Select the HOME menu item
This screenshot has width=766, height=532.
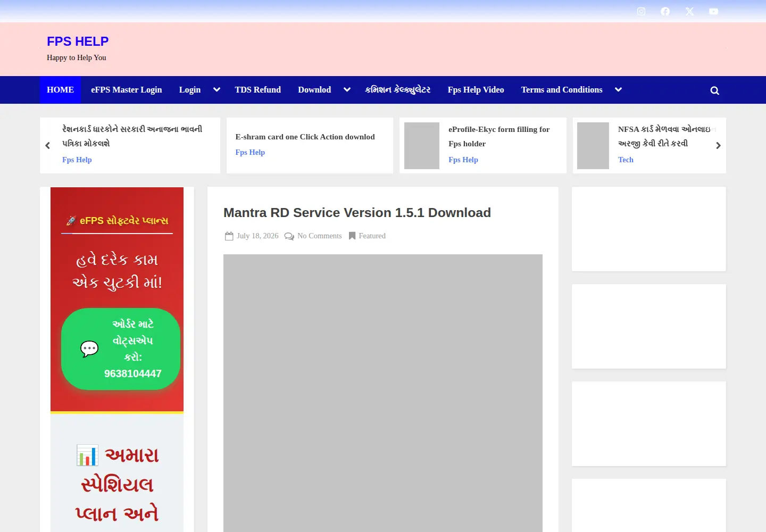coord(60,90)
